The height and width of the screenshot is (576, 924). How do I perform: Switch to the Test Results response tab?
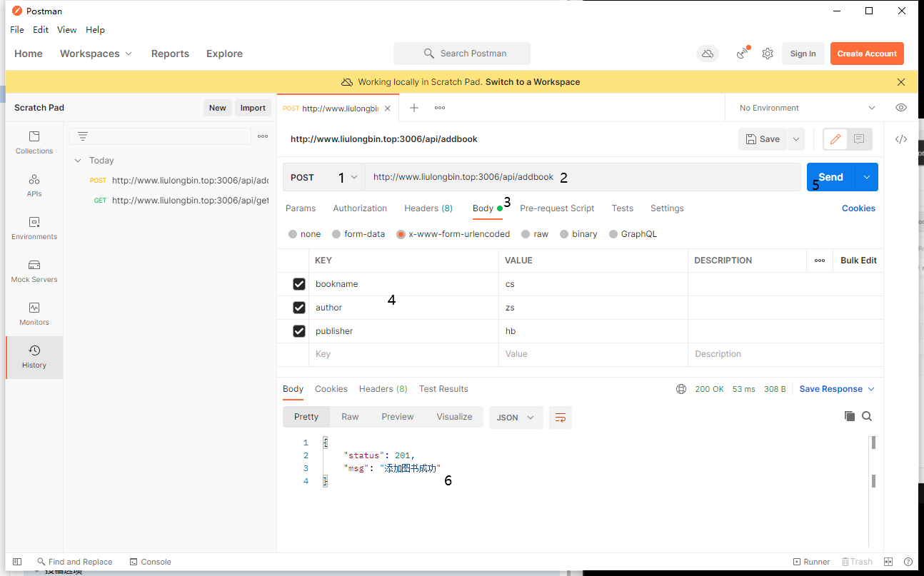click(x=443, y=389)
